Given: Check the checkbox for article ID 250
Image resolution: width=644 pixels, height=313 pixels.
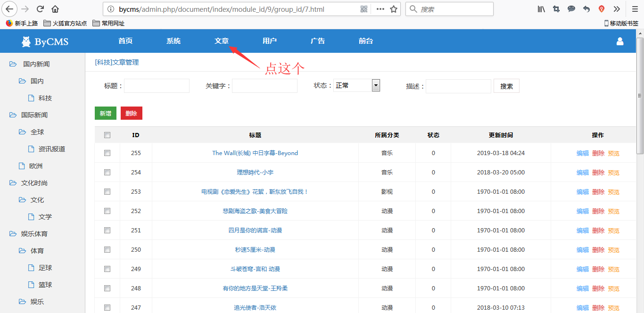Looking at the screenshot, I should [x=107, y=249].
